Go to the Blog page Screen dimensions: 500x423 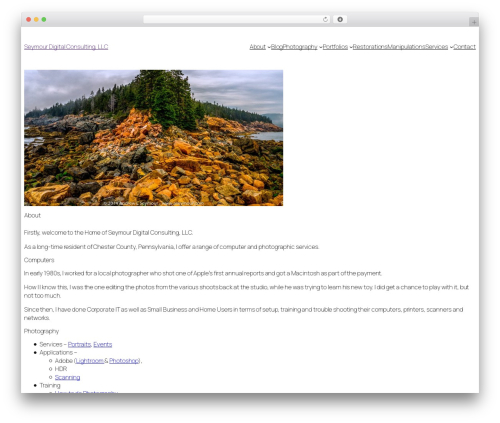pos(277,47)
